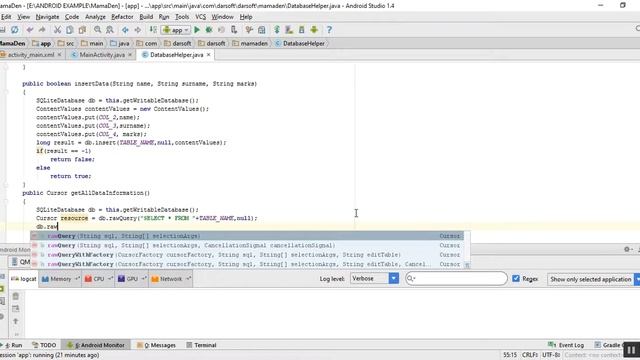Viewport: 640px width, 360px height.
Task: Open Find with magnifier icon
Action: point(98,30)
